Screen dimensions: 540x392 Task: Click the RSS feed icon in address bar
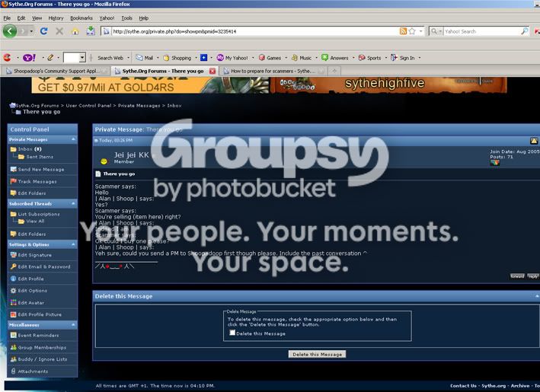pyautogui.click(x=403, y=31)
